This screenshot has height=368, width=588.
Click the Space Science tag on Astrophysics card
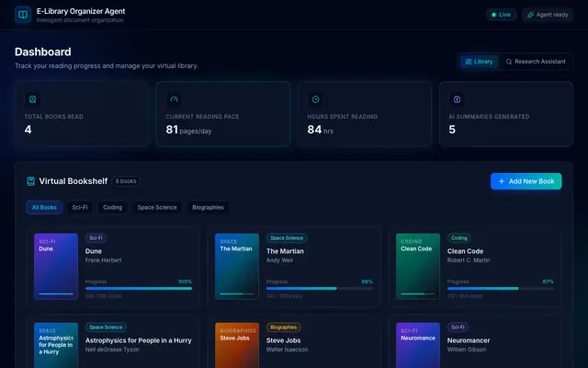tap(106, 328)
